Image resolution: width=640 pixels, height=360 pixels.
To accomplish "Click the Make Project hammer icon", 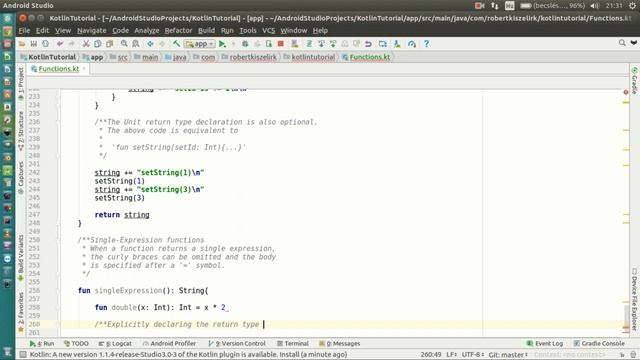I will point(176,44).
